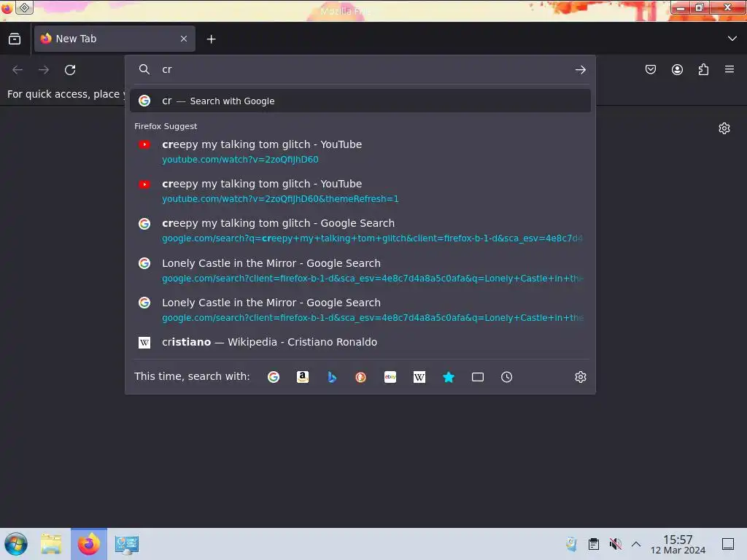747x560 pixels.
Task: Open creepy my talking tom Google Search suggestion
Action: click(360, 230)
